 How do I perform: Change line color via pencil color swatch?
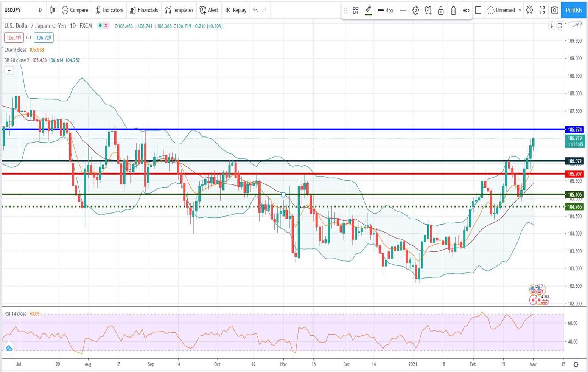(x=368, y=11)
